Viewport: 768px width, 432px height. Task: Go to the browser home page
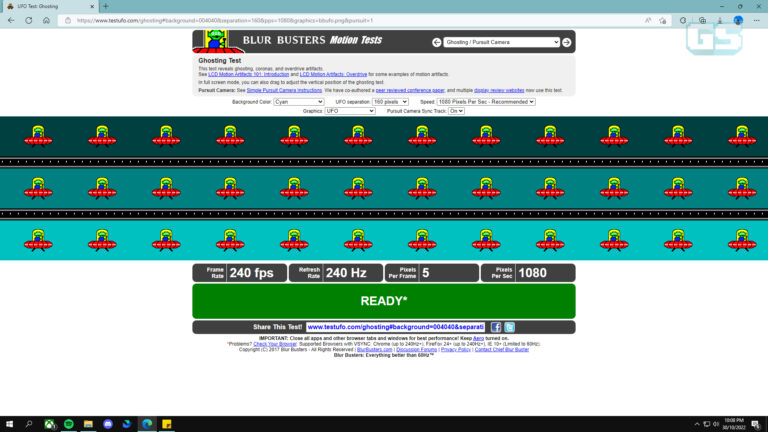[46, 20]
